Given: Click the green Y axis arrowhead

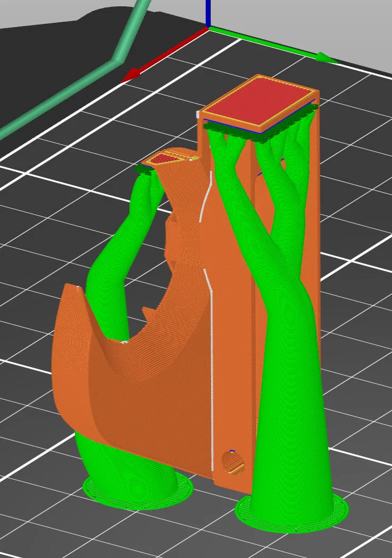Looking at the screenshot, I should (x=326, y=58).
